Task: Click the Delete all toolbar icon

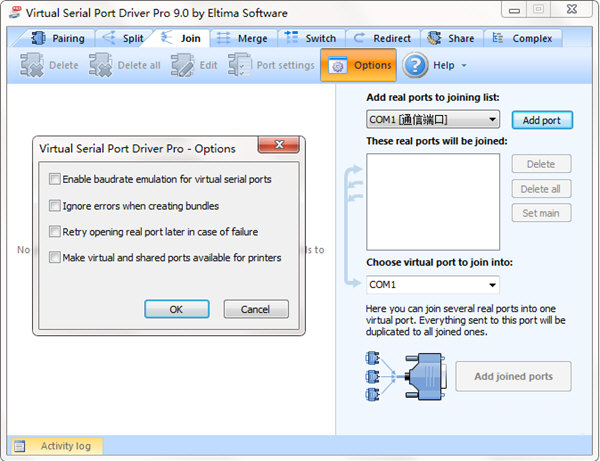Action: [100, 65]
